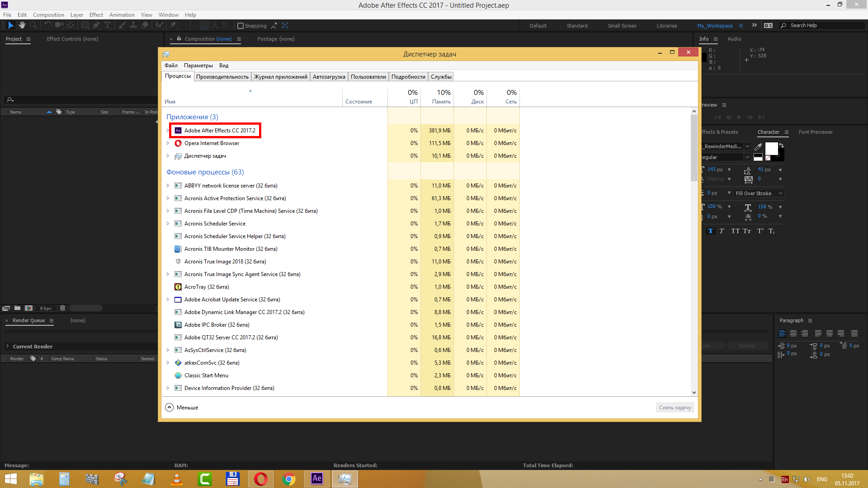
Task: Select the Puppet Pin tool
Action: tap(173, 25)
